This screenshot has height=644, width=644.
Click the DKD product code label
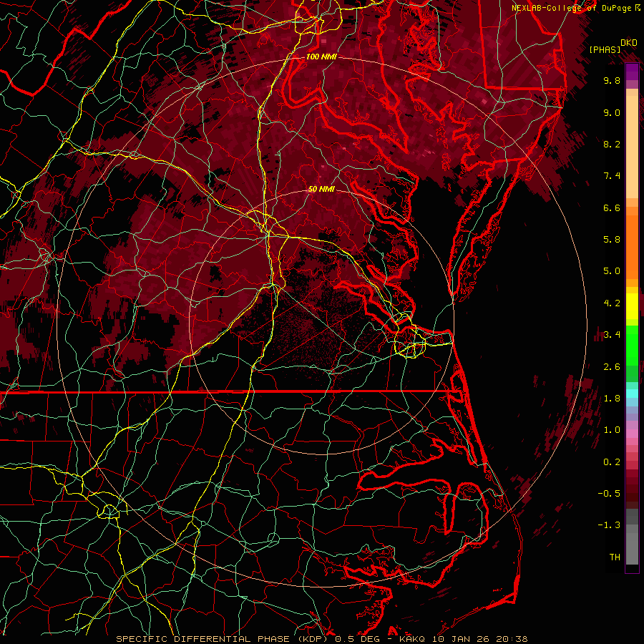(629, 43)
